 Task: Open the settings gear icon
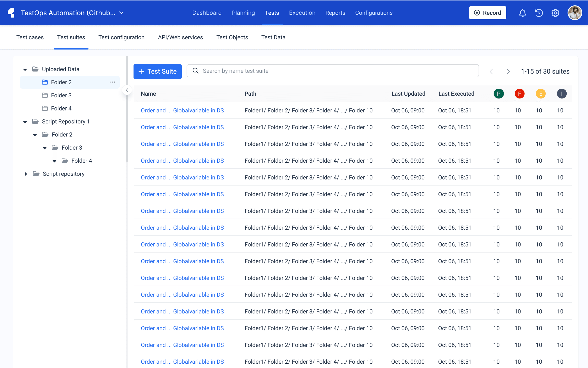pos(555,13)
